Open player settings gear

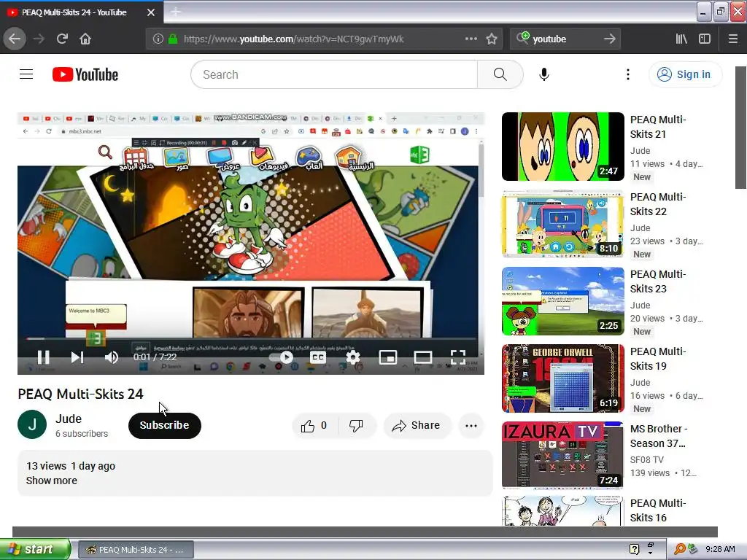tap(352, 357)
